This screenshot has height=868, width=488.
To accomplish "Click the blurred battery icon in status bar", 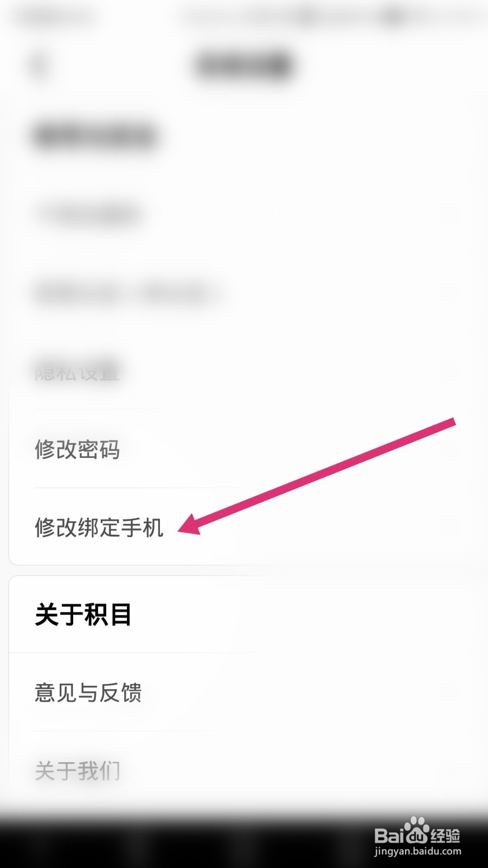I will [393, 17].
